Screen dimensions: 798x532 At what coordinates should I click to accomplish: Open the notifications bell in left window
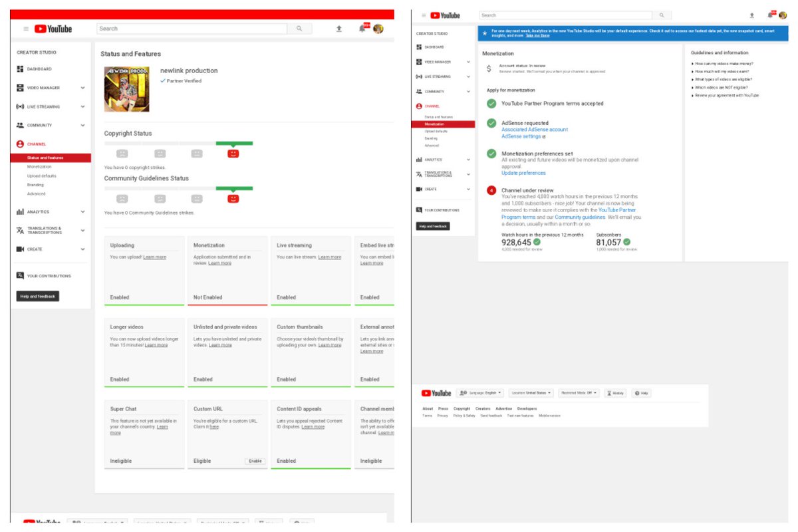click(363, 29)
